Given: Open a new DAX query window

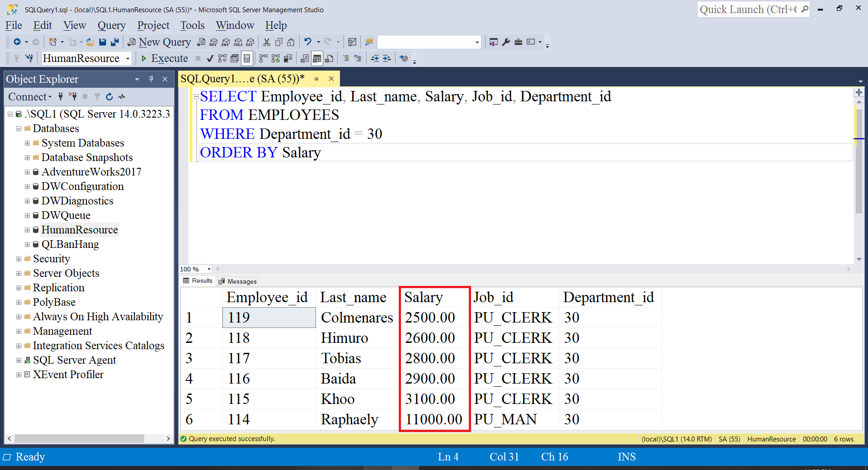Looking at the screenshot, I should click(250, 42).
